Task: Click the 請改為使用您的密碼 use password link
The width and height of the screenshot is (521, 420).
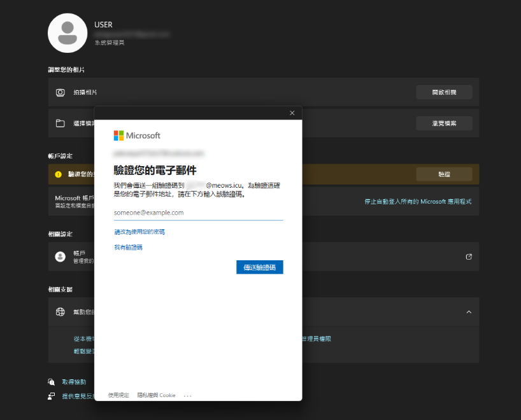Action: pyautogui.click(x=139, y=232)
